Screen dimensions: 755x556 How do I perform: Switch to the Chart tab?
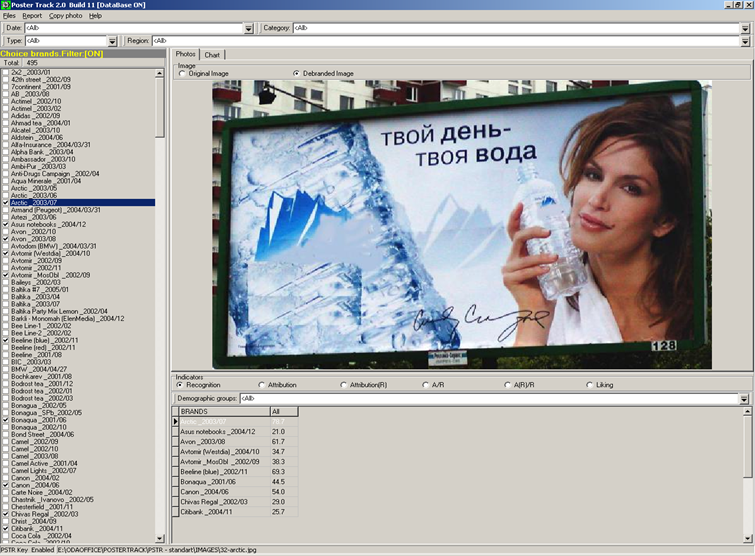[x=212, y=55]
